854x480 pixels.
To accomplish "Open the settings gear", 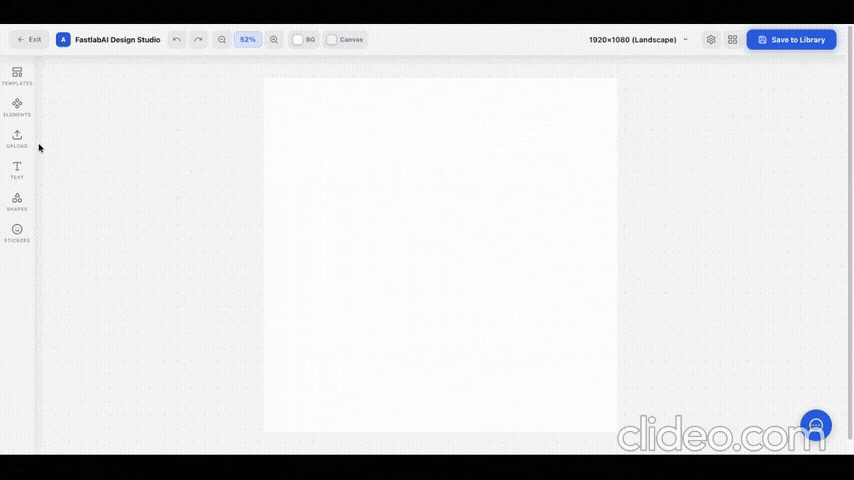I will (x=711, y=40).
